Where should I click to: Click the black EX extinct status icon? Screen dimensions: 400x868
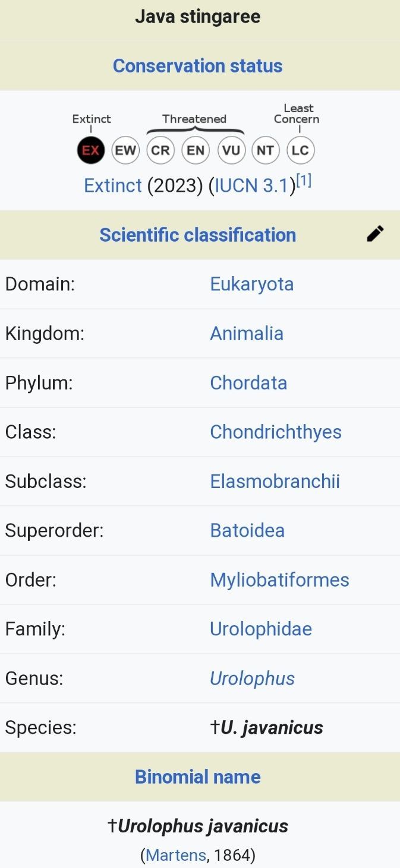coord(91,150)
